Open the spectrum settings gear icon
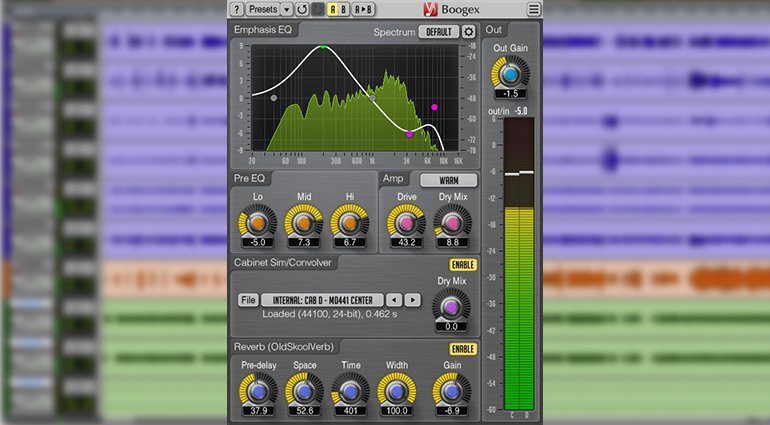Screen dimensions: 770x425 click(469, 32)
